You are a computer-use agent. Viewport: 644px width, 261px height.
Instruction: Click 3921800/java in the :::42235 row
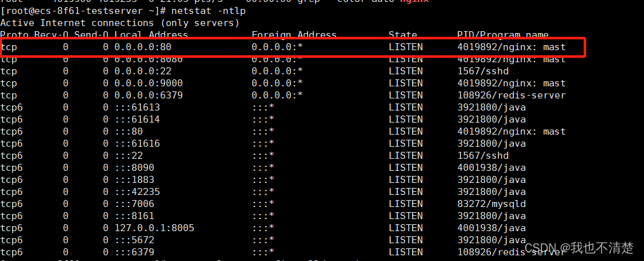click(x=492, y=192)
